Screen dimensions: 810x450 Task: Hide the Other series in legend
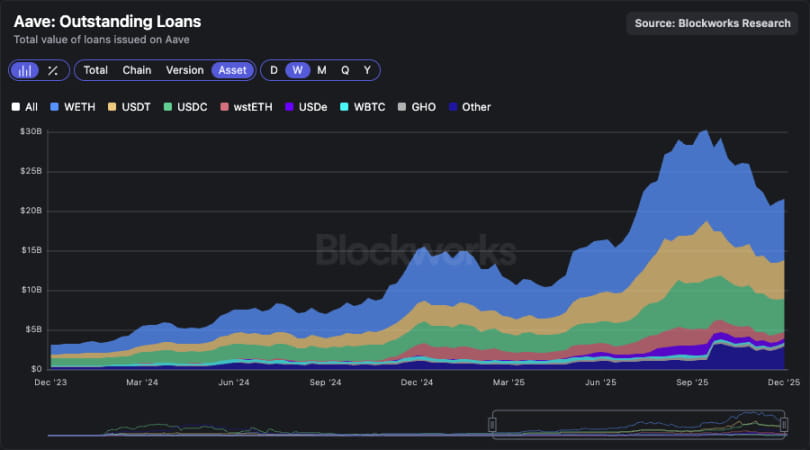[469, 107]
